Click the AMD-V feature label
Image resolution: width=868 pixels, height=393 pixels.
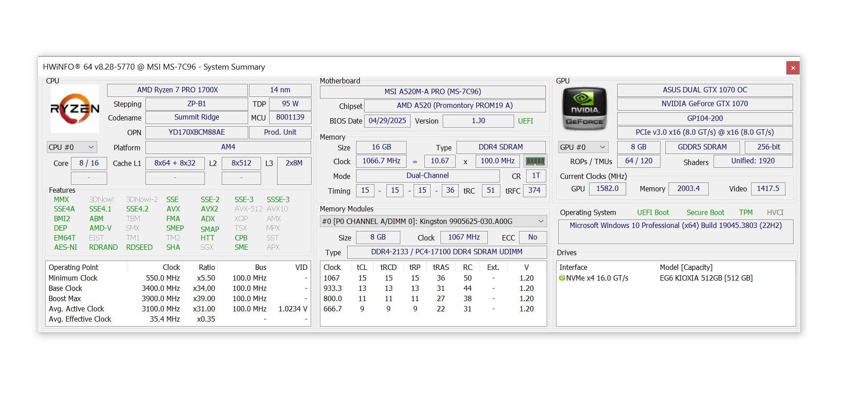click(100, 228)
